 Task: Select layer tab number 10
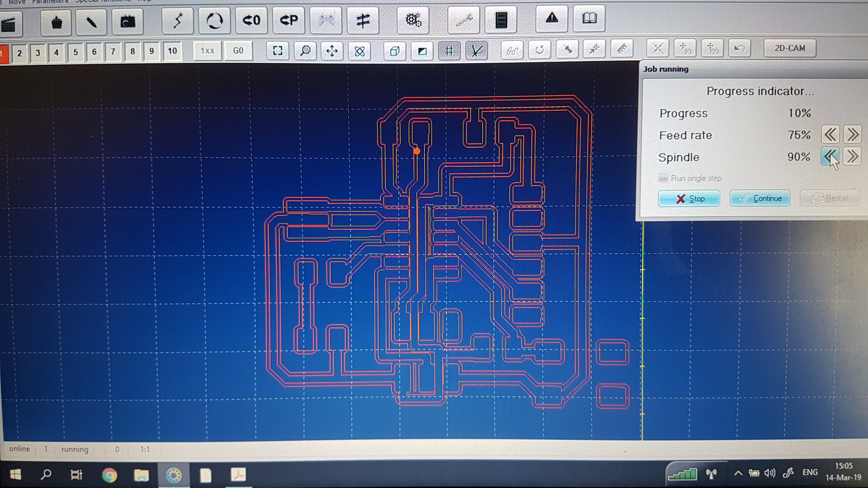[x=172, y=51]
